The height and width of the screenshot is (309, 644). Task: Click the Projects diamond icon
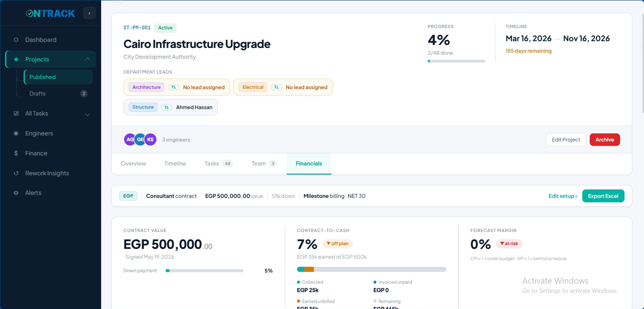16,59
